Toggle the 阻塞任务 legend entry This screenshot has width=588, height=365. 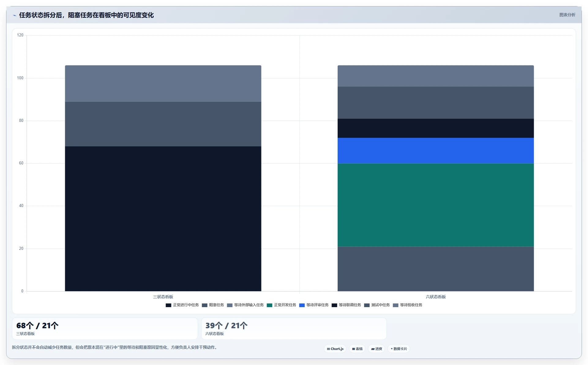click(x=213, y=305)
